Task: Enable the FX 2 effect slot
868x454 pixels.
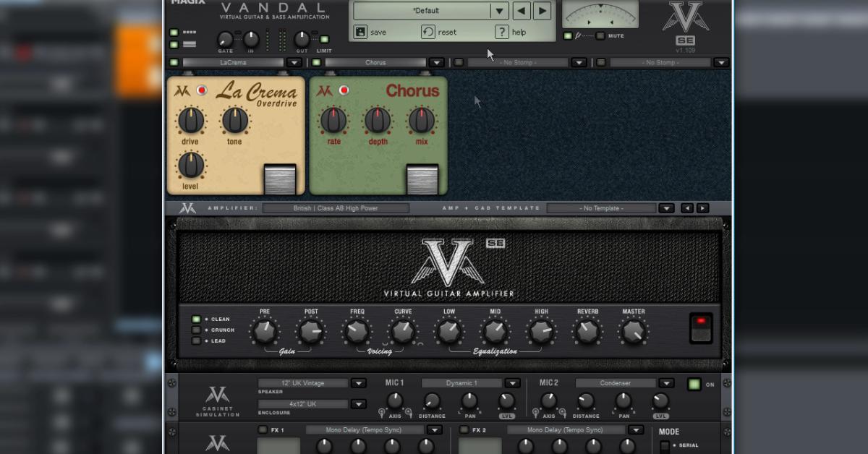Action: tap(464, 429)
